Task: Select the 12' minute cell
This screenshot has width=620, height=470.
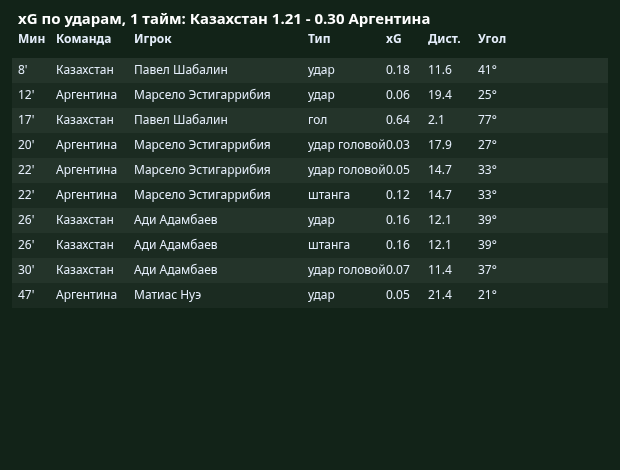Action: 26,95
